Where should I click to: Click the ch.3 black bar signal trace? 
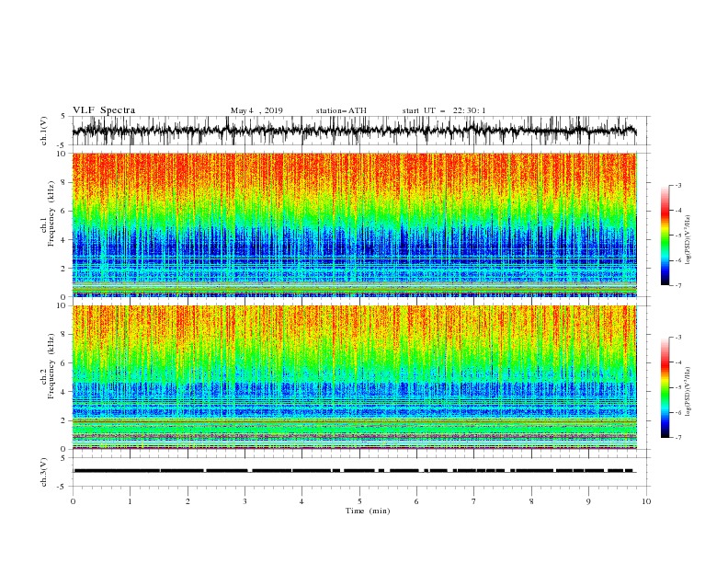coord(354,471)
